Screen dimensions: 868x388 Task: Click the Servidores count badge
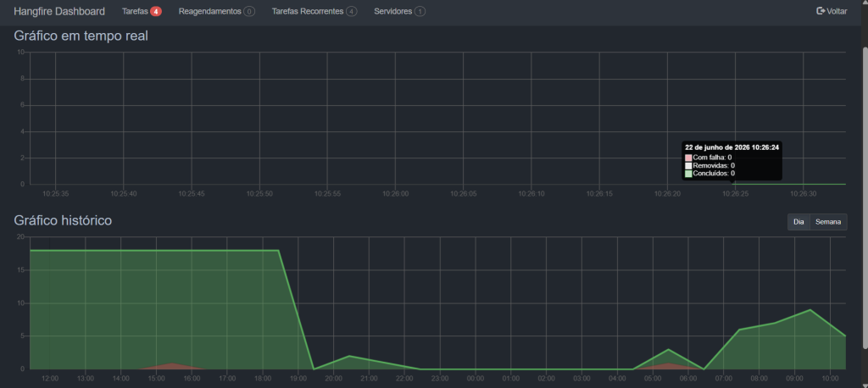(420, 12)
